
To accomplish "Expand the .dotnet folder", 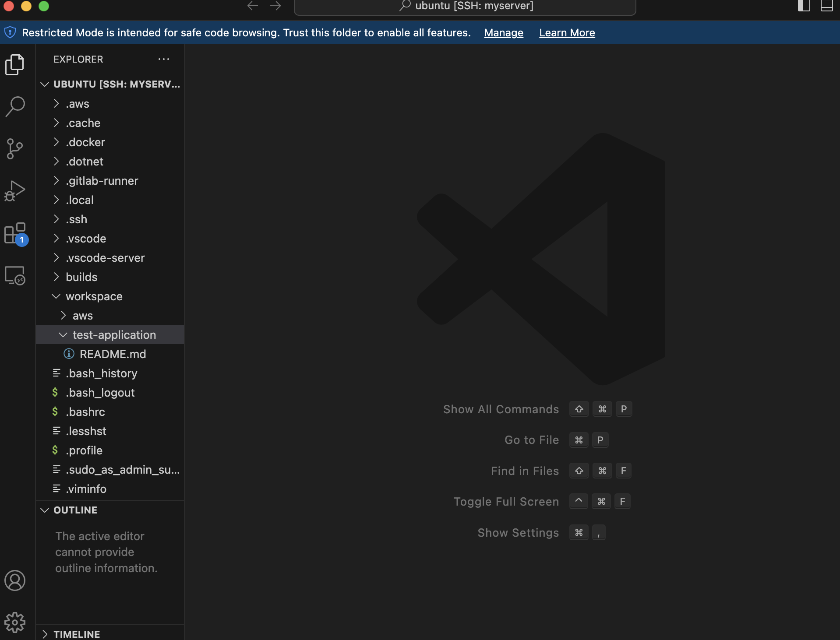I will [56, 161].
